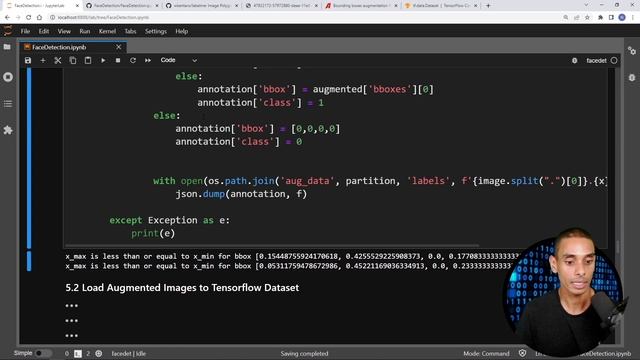Screen dimensions: 640x360
Task: Click the kernel status circle indicator
Action: coord(614,60)
